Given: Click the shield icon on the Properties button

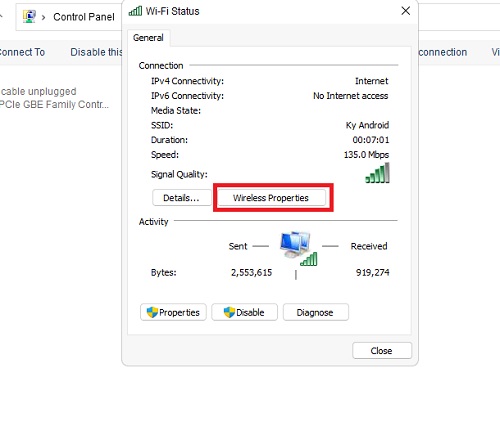Looking at the screenshot, I should 152,312.
